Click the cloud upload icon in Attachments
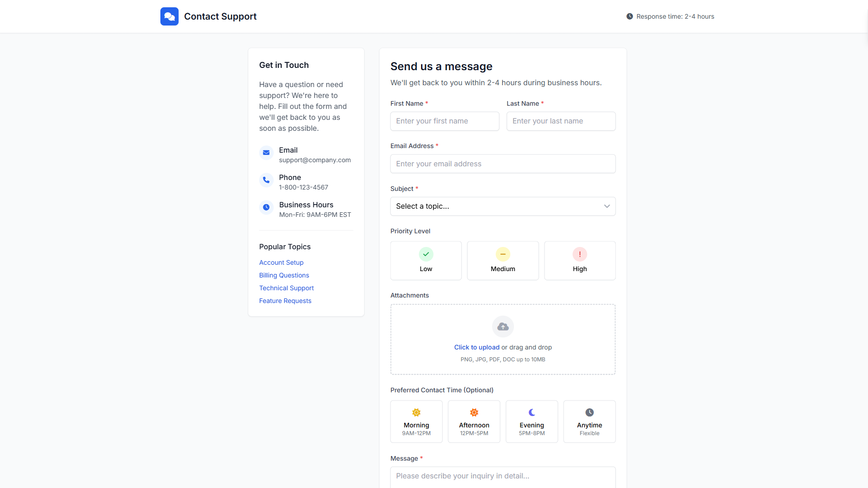Viewport: 868px width, 488px height. click(503, 326)
